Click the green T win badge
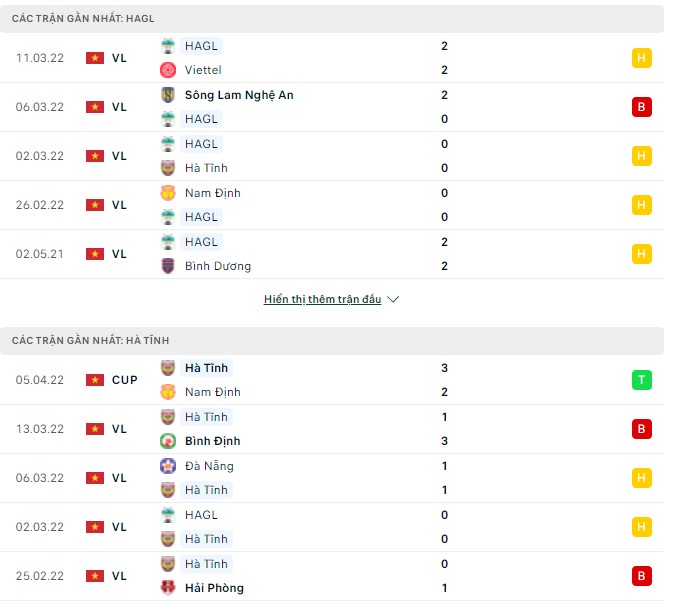This screenshot has height=613, width=675. pos(641,380)
